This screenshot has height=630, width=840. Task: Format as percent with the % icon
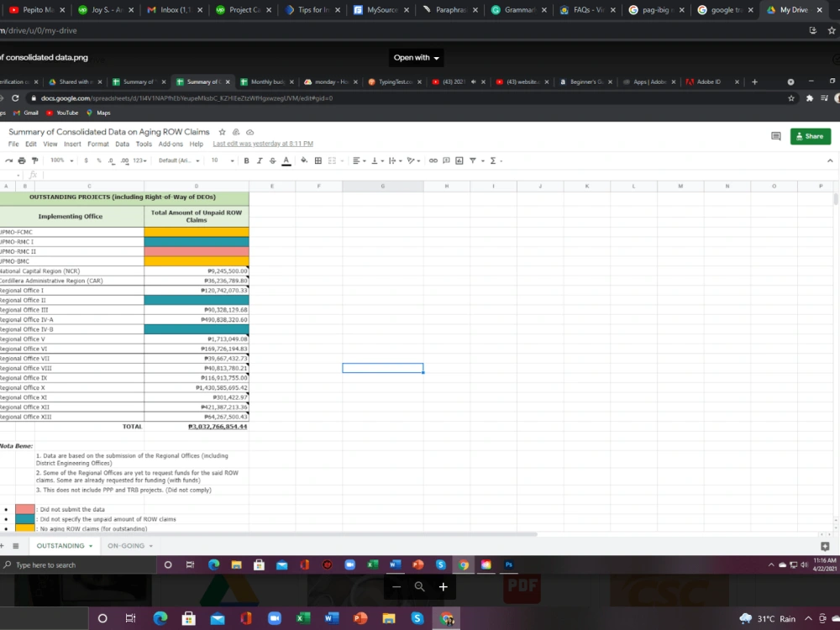click(x=98, y=160)
